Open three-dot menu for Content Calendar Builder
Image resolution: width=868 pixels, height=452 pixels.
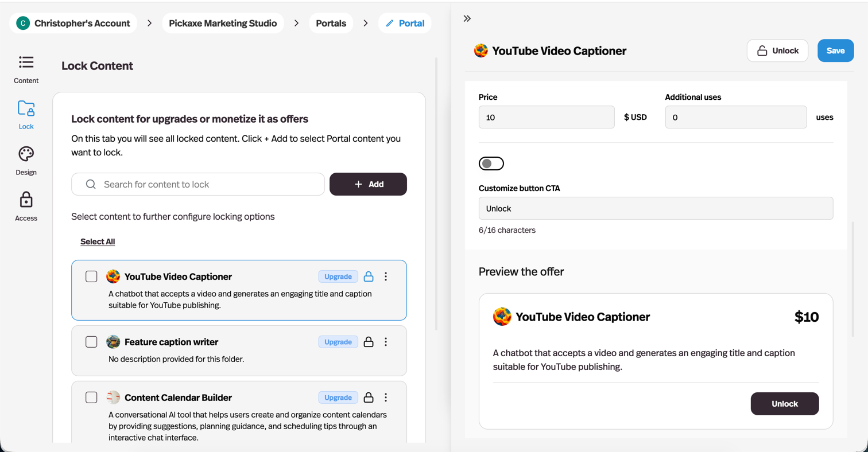tap(386, 398)
